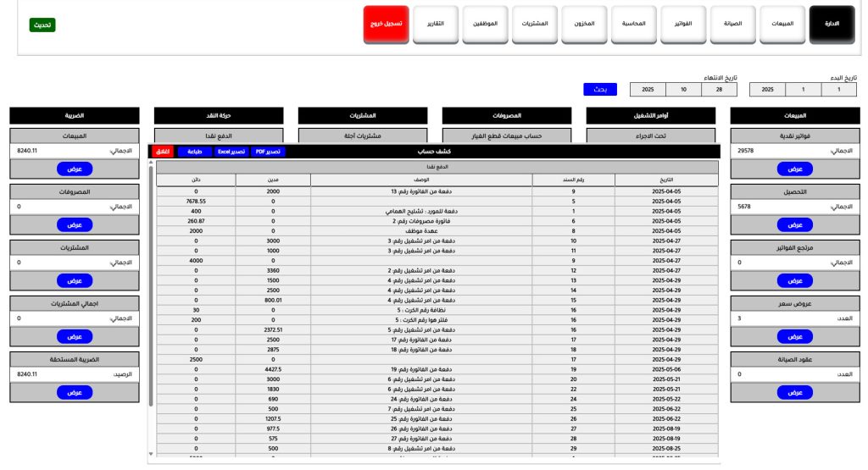Click عرض under التحصيل card
868x470 pixels.
(794, 225)
